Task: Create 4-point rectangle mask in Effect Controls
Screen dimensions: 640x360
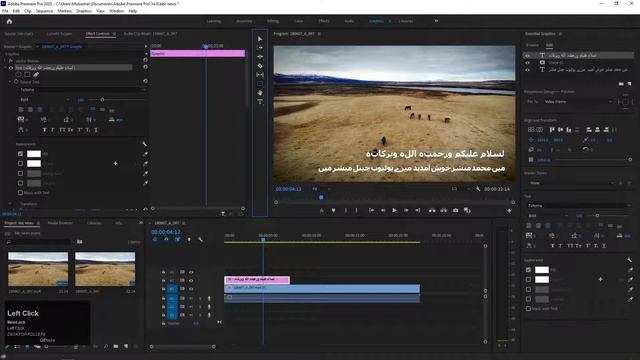Action: [27, 75]
